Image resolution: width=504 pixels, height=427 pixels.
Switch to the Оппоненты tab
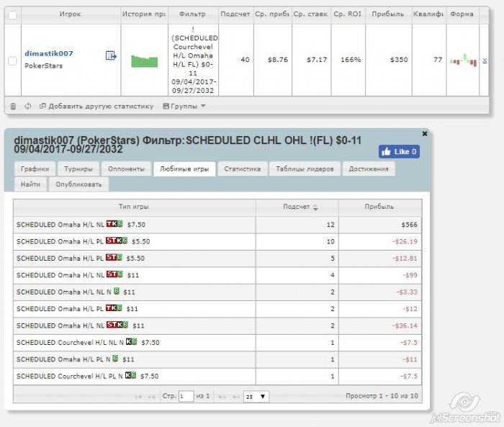click(126, 168)
